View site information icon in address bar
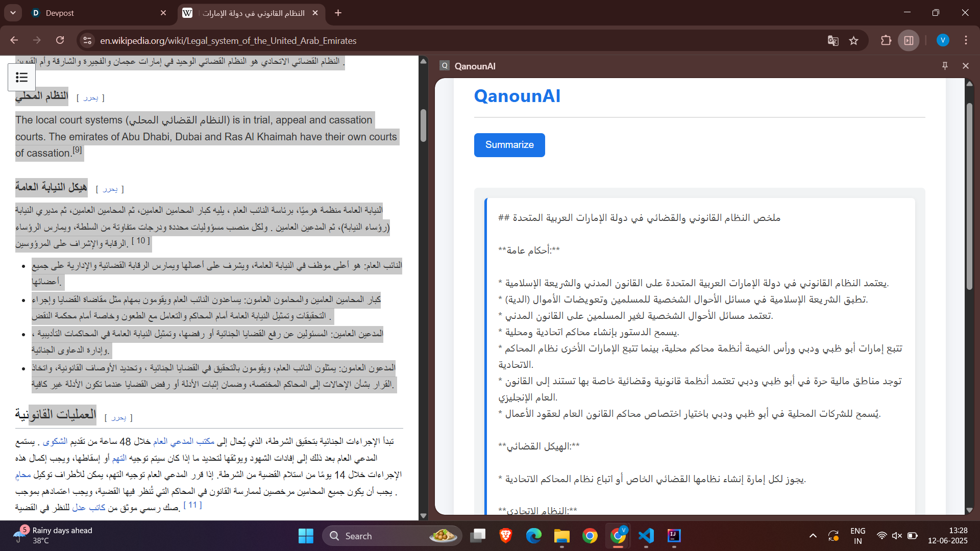Viewport: 980px width, 551px height. (88, 41)
